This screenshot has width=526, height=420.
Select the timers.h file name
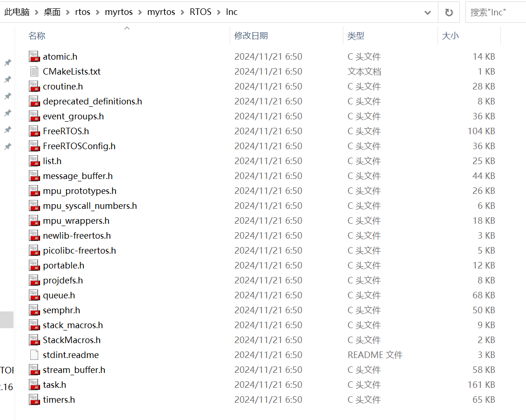point(59,399)
